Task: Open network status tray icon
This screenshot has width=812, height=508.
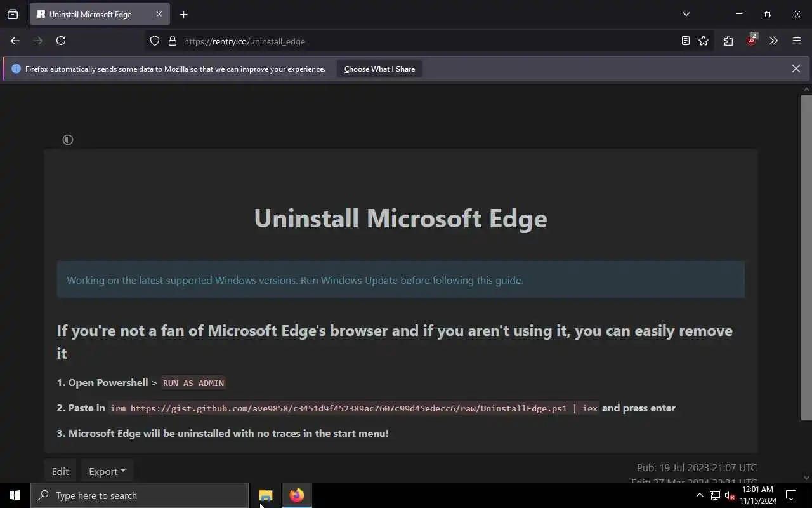Action: (715, 495)
